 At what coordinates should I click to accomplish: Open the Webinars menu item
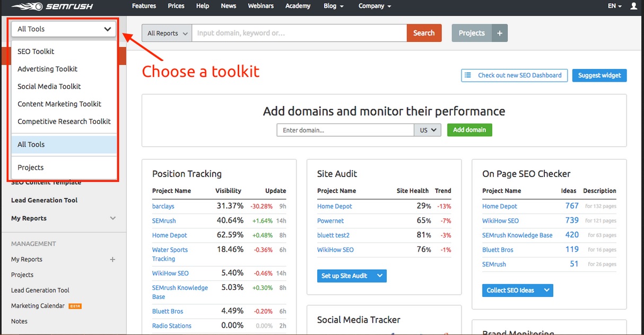(260, 6)
